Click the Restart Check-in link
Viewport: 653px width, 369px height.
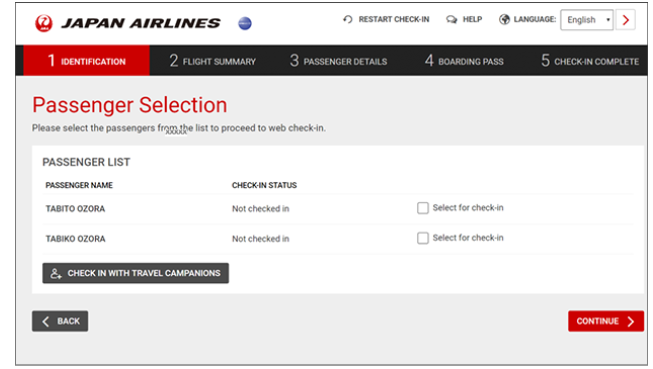tap(386, 19)
